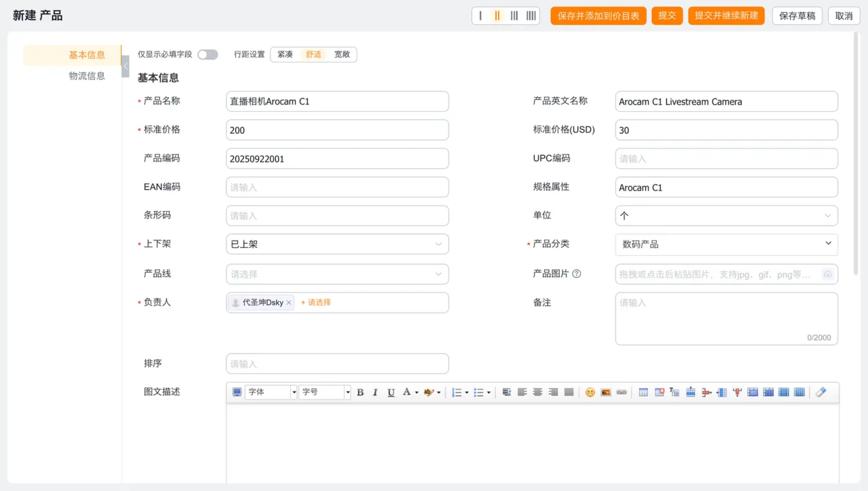Click the hyperlink chain icon in the editor

621,392
